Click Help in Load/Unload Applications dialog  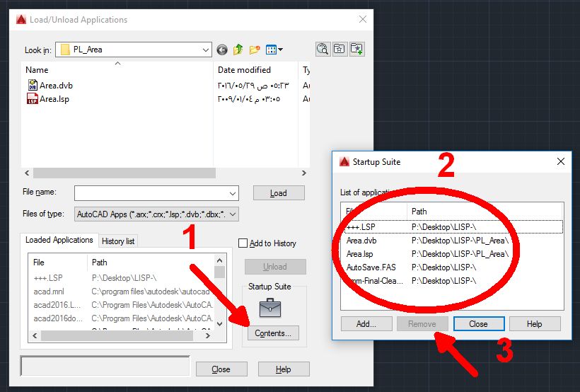(x=284, y=369)
